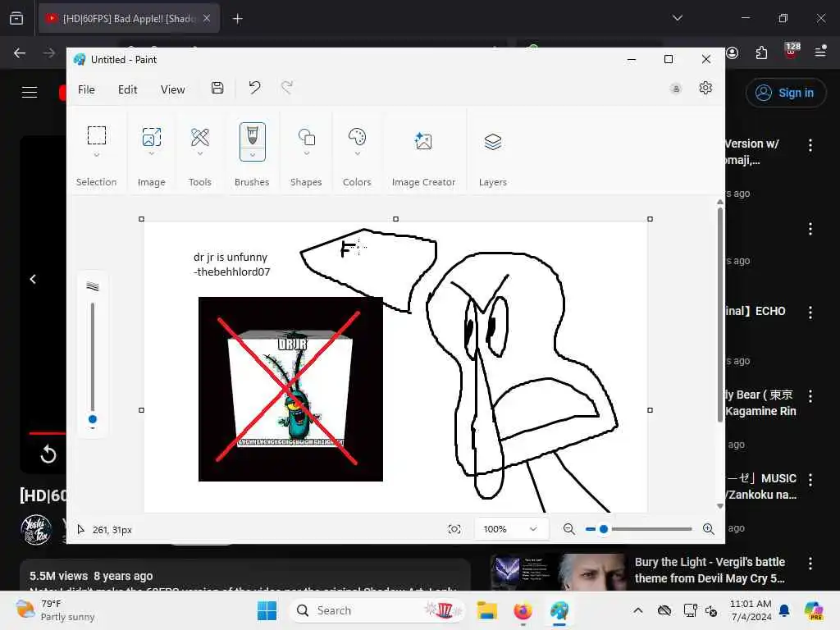Zoom out with the minus magnifier
This screenshot has width=840, height=630.
tap(569, 529)
